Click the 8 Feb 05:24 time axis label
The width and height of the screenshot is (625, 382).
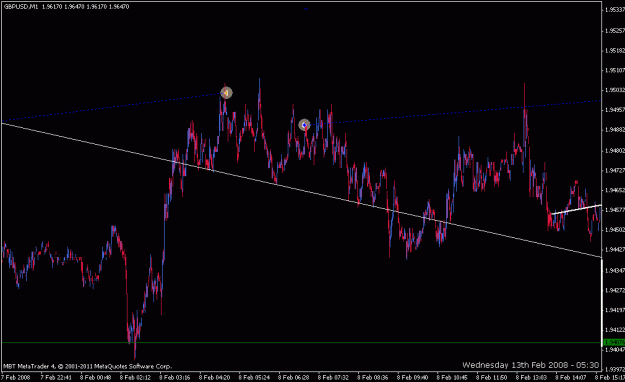[254, 377]
